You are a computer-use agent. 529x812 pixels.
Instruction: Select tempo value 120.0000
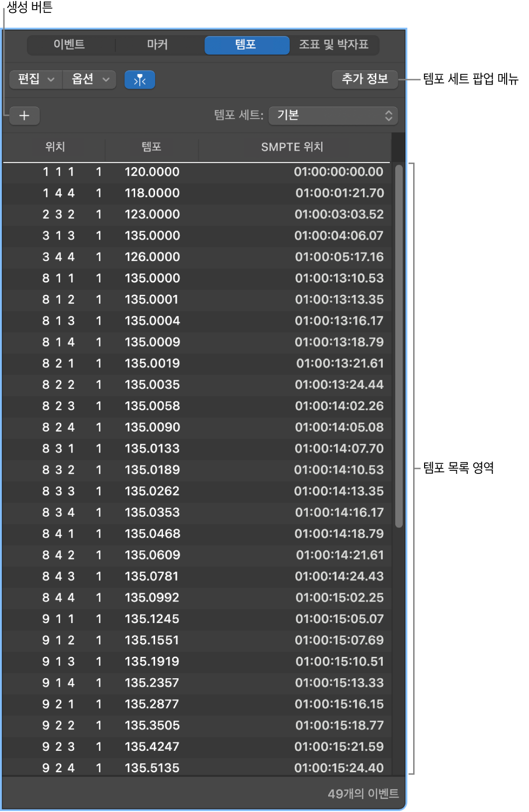pos(152,172)
